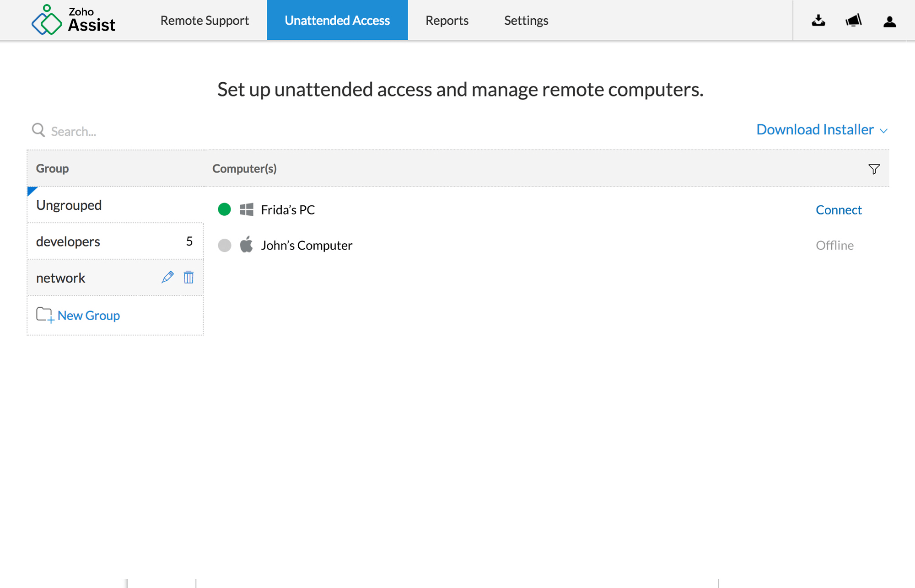The width and height of the screenshot is (915, 588).
Task: Go to the Settings tab
Action: pos(526,20)
